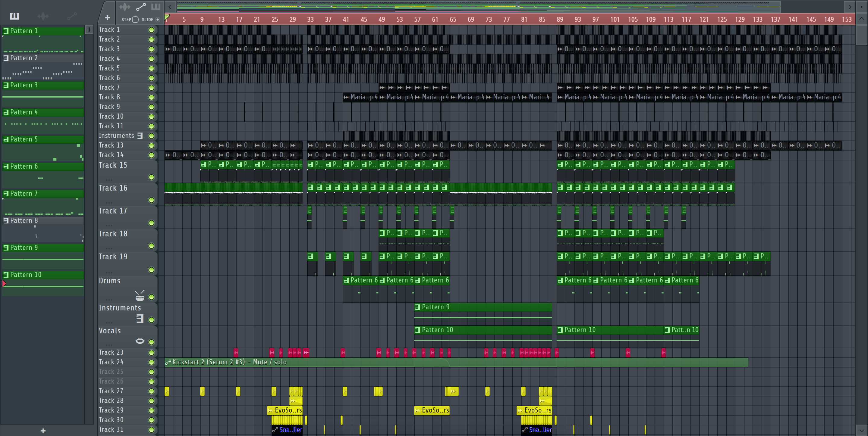This screenshot has width=868, height=436.
Task: Click bar 65 on the timeline ruler
Action: click(453, 20)
